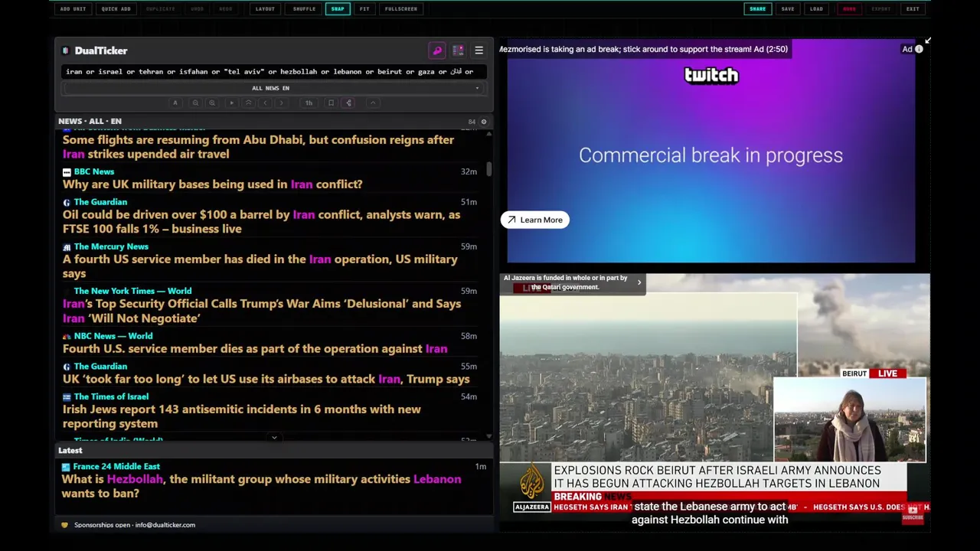Click the news list scroll-down arrow

[488, 437]
